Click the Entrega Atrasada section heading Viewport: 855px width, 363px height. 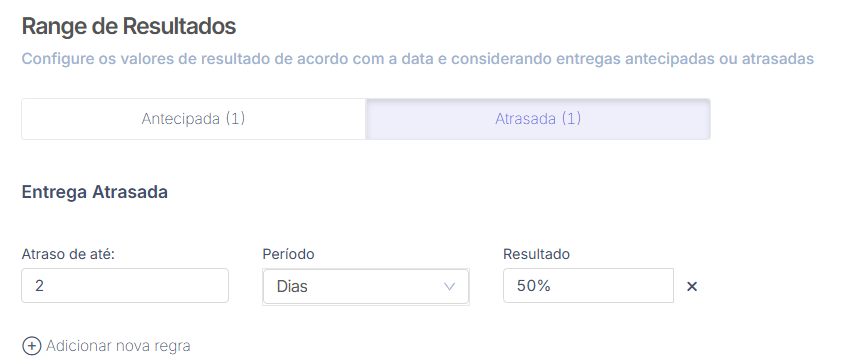click(95, 192)
